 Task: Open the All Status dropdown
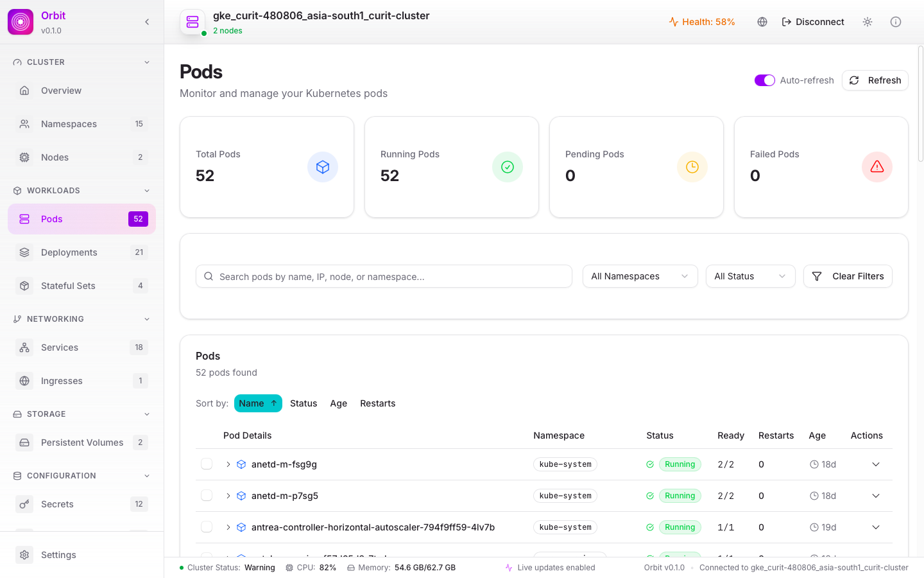750,276
